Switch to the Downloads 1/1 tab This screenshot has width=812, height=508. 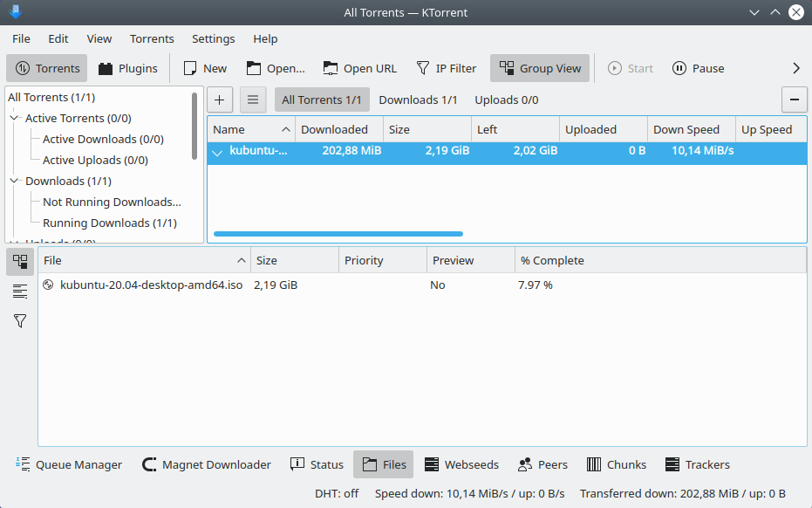[x=418, y=100]
